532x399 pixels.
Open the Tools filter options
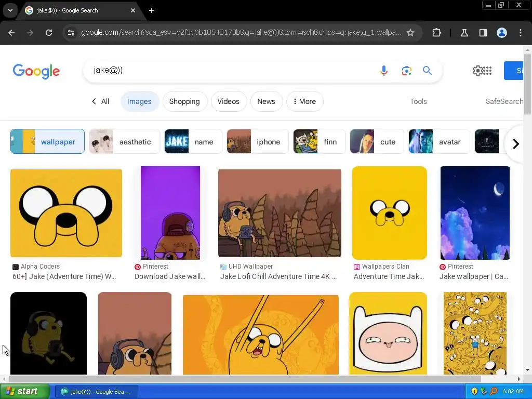418,101
